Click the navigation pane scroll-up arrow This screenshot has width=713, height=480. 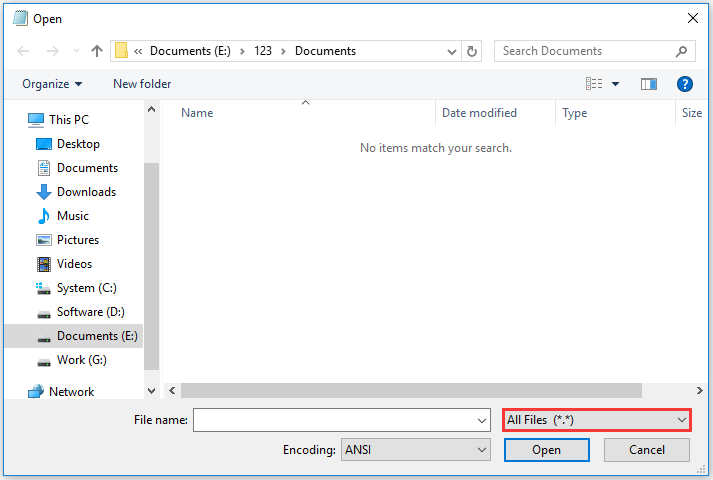tap(151, 110)
